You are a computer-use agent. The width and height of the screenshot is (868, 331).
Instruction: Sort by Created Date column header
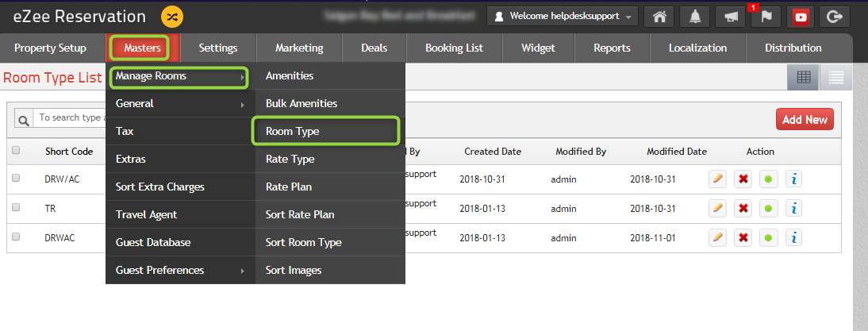[493, 151]
